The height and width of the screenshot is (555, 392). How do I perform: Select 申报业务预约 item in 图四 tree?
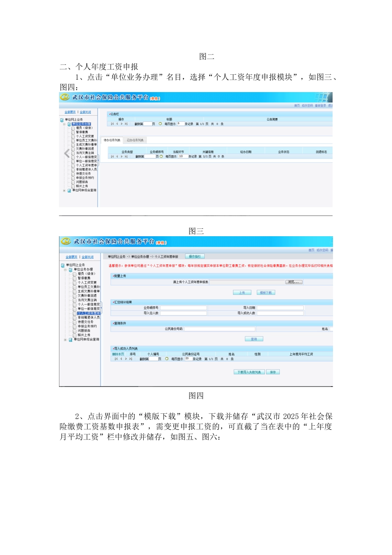point(87,326)
